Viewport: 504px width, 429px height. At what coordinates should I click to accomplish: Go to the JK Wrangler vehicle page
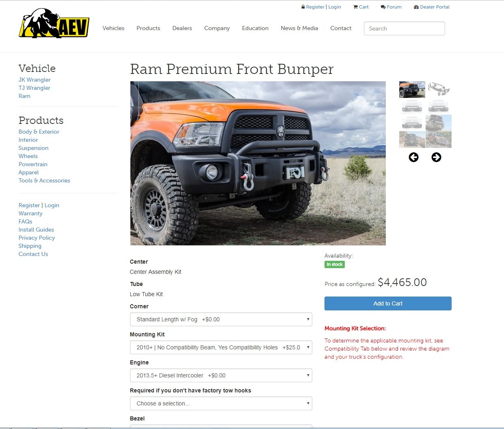pos(35,80)
